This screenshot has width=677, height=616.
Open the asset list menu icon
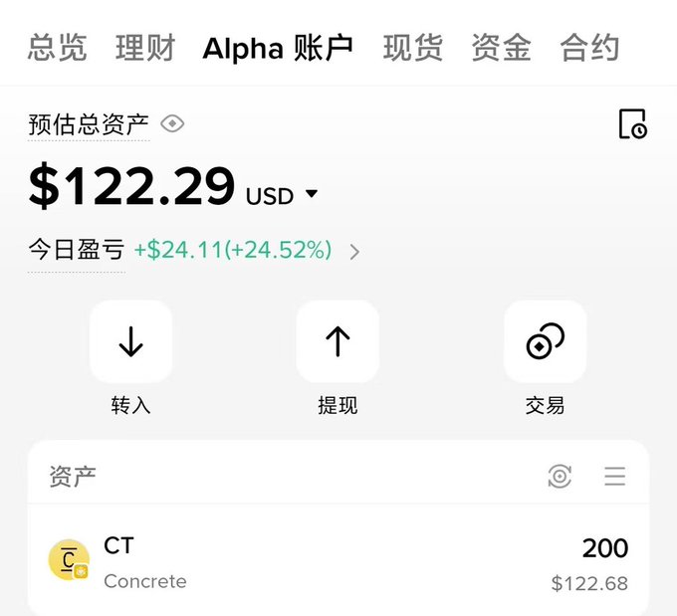[615, 476]
